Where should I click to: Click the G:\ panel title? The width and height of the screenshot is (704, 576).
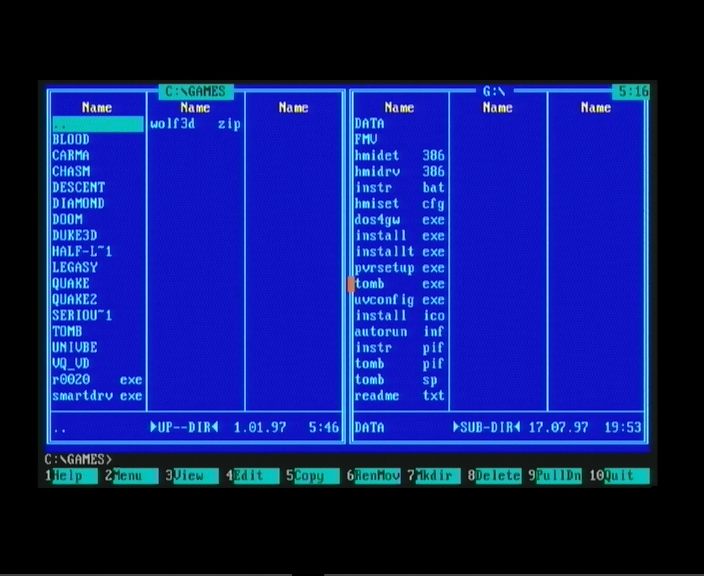click(494, 92)
